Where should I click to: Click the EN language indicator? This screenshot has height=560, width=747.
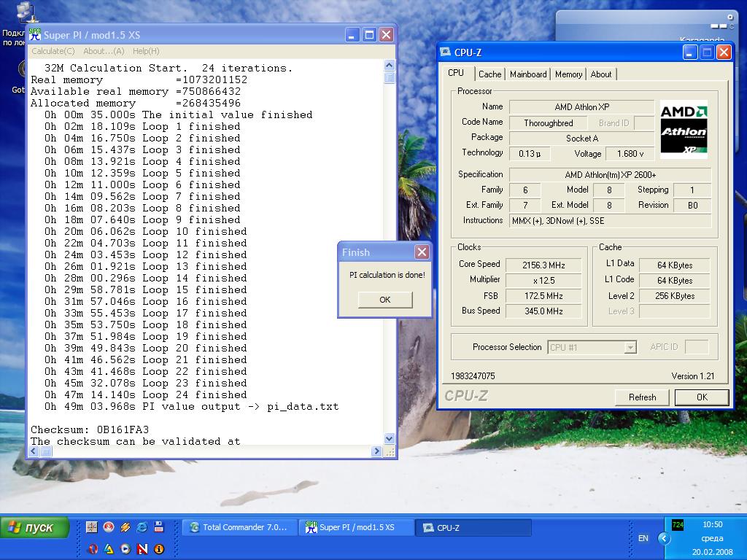click(643, 538)
